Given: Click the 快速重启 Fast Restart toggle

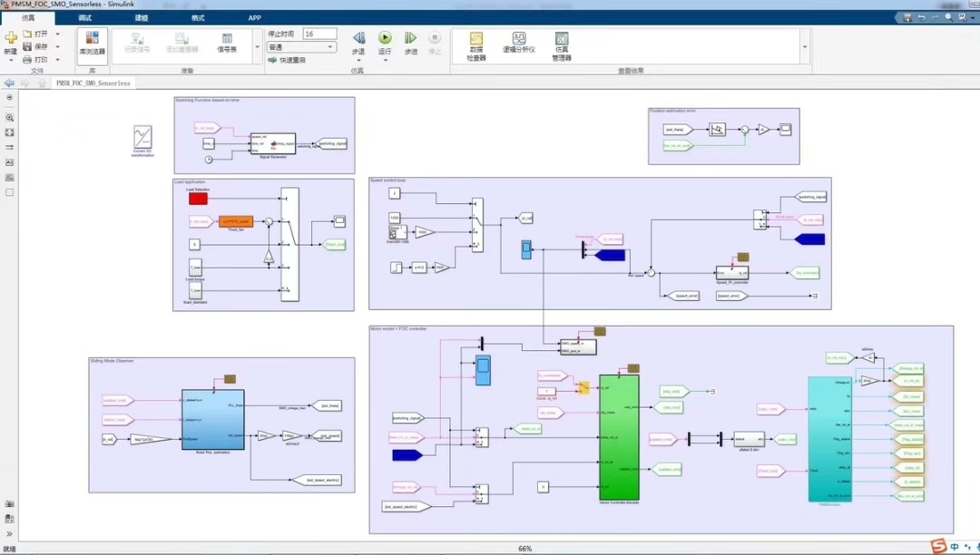Looking at the screenshot, I should click(x=287, y=60).
